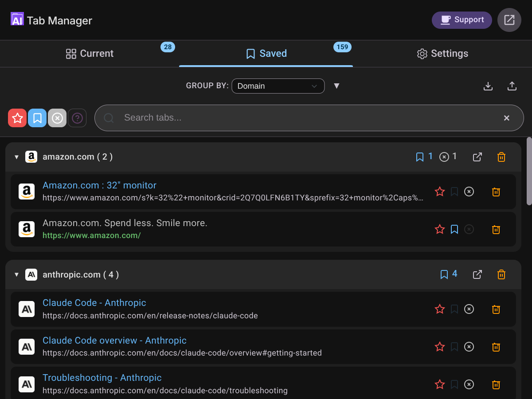532x399 pixels.
Task: Switch to the Saved tab
Action: [x=266, y=54]
